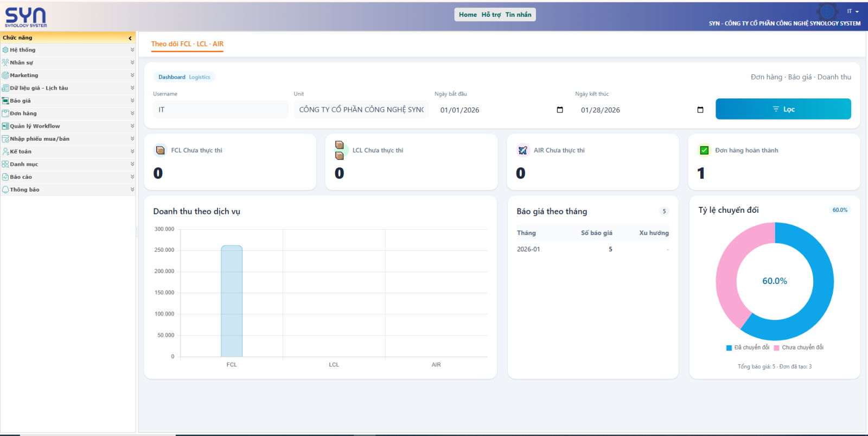Image resolution: width=868 pixels, height=436 pixels.
Task: Open calendar picker for Ngày bắt đầu
Action: [x=560, y=110]
